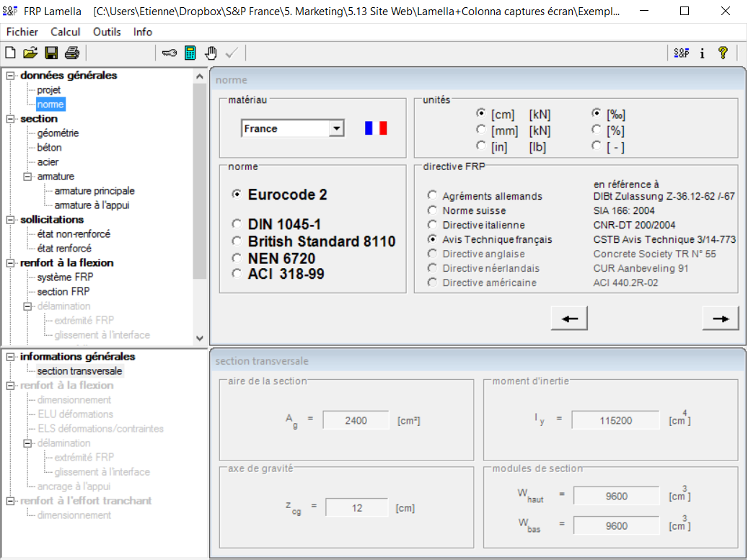This screenshot has height=560, width=748.
Task: Collapse the données générales tree node
Action: [x=11, y=76]
